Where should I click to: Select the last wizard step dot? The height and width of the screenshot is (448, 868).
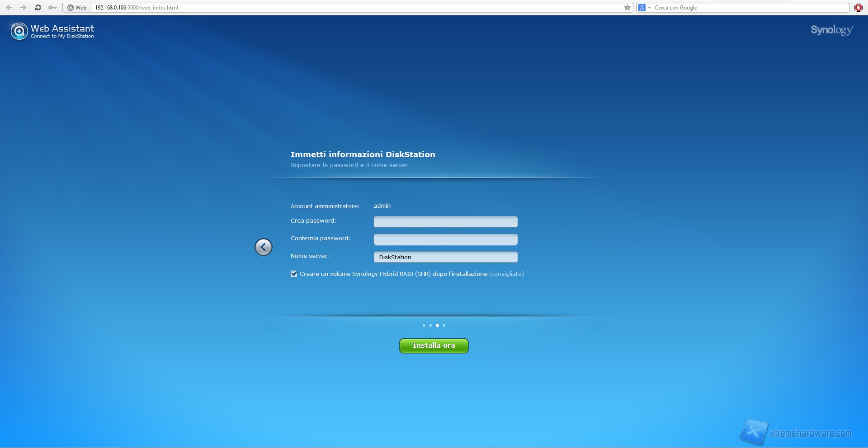tap(444, 326)
